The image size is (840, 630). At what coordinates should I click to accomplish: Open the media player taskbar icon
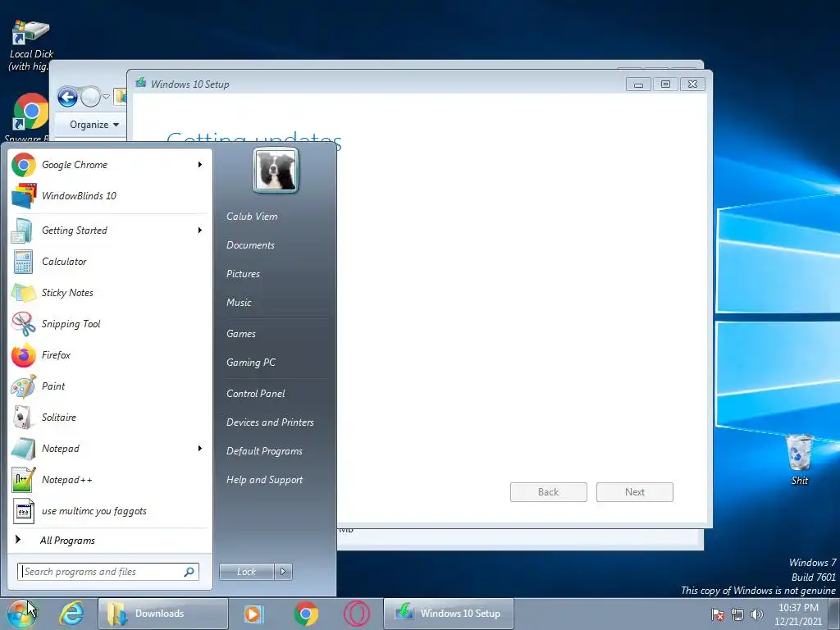(x=254, y=614)
